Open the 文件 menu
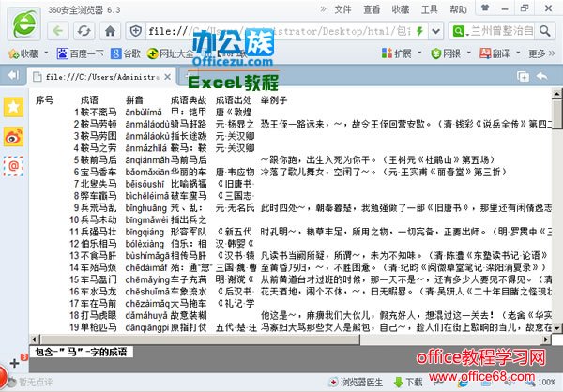Screen dimensions: 563x392 [x=342, y=9]
